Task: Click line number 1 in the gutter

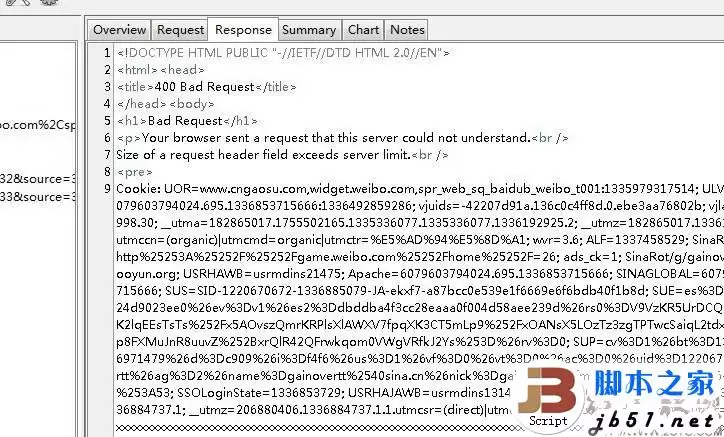Action: coord(107,53)
